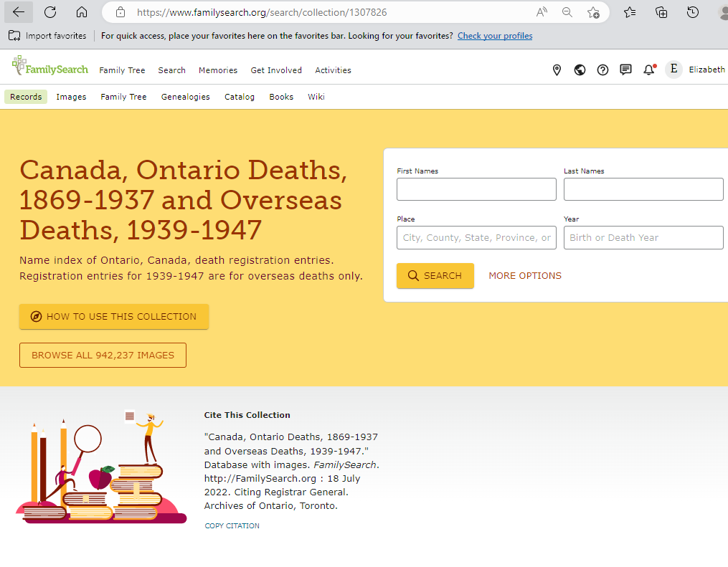Open the browser home page
The image size is (728, 567).
[x=82, y=12]
